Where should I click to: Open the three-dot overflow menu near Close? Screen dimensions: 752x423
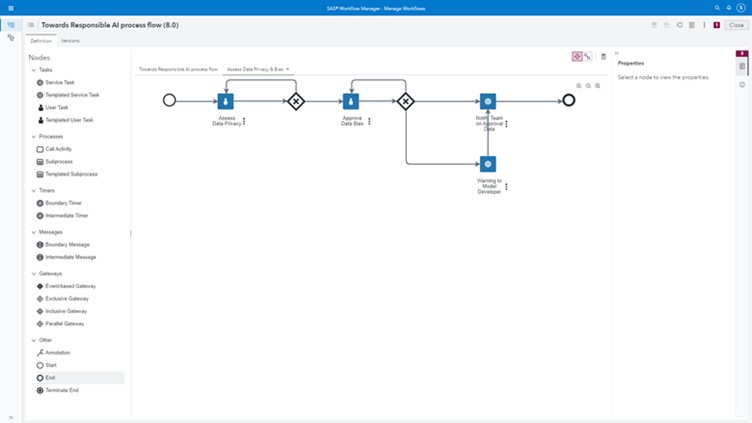(704, 25)
